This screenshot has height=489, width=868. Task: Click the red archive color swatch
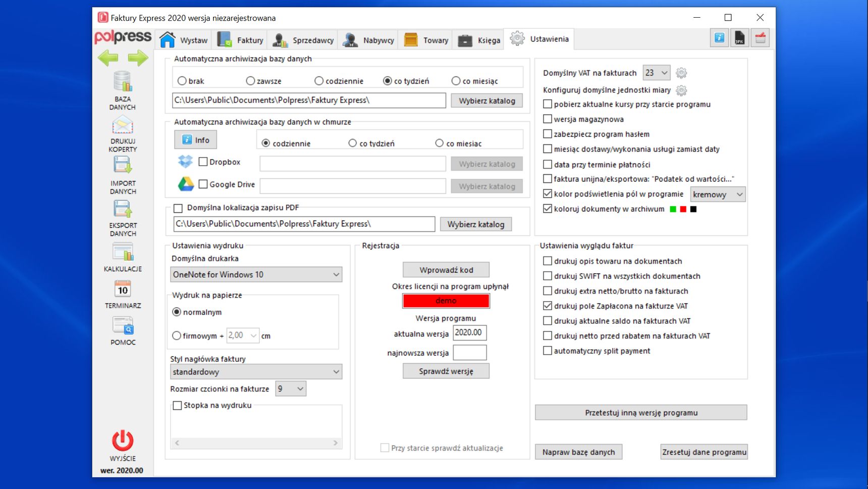point(683,209)
